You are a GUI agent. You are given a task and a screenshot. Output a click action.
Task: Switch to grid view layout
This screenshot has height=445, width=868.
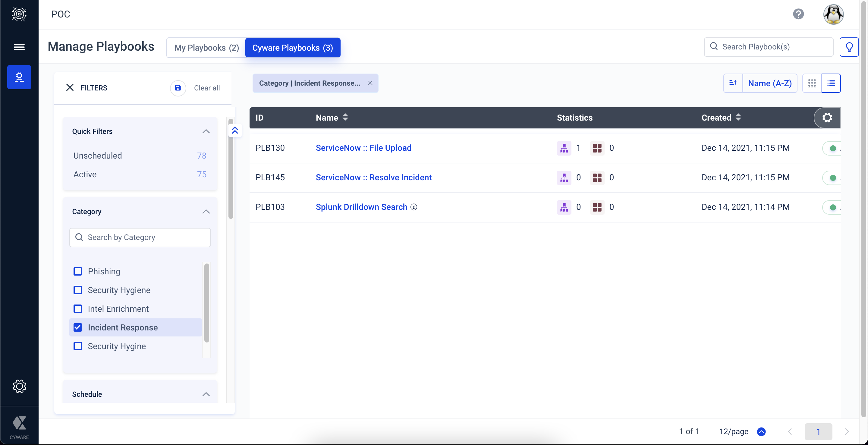click(811, 83)
